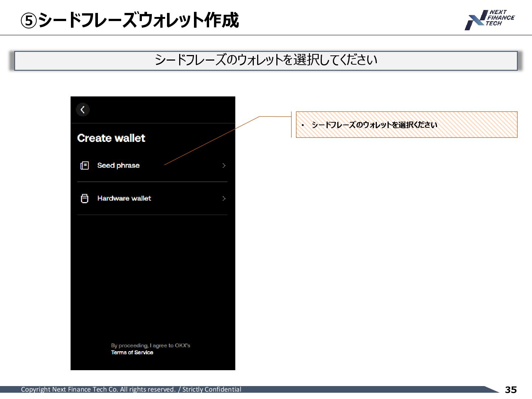Screen dimensions: 532x399
Task: Click the Create wallet heading
Action: [111, 138]
